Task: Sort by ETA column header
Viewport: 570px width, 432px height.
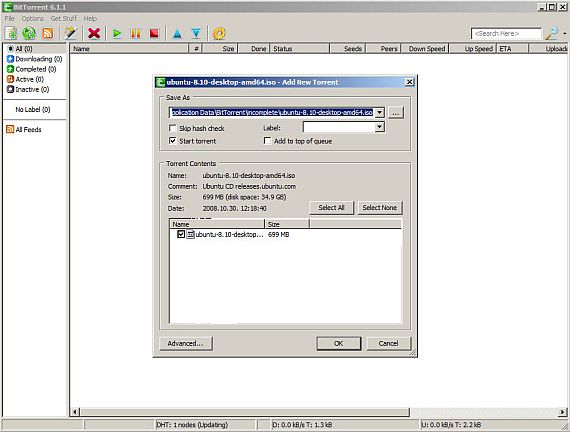Action: pos(512,49)
